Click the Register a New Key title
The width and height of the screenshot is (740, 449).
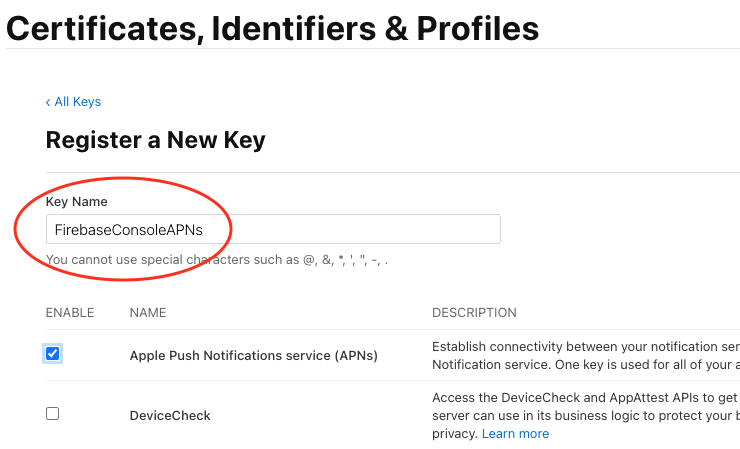(x=155, y=140)
